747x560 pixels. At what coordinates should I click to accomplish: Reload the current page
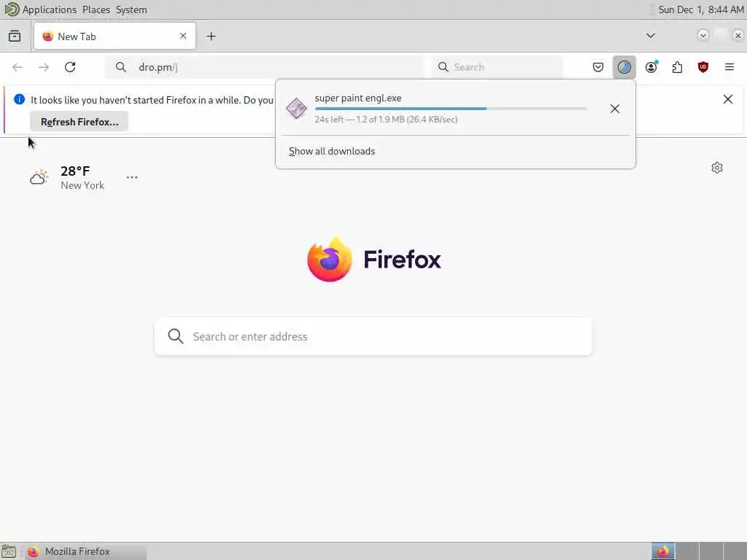(70, 67)
